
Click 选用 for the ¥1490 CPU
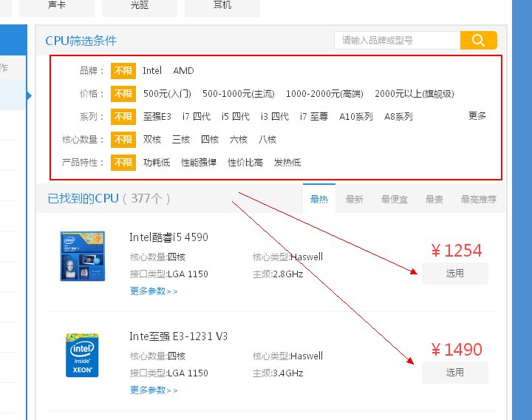coord(455,373)
